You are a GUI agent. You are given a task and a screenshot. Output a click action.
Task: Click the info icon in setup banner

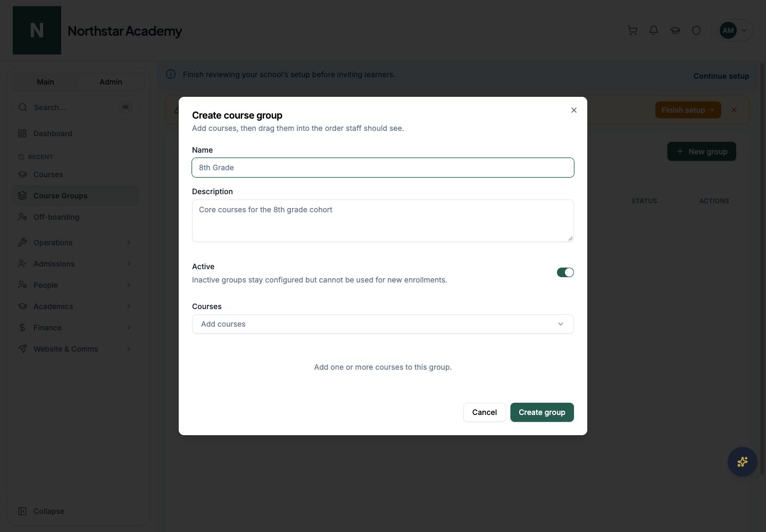click(x=171, y=74)
